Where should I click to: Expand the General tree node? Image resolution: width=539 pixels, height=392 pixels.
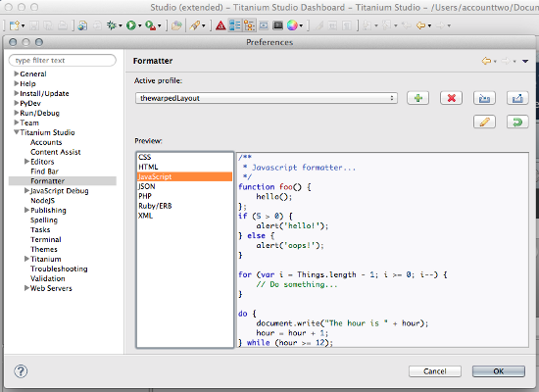(x=16, y=73)
